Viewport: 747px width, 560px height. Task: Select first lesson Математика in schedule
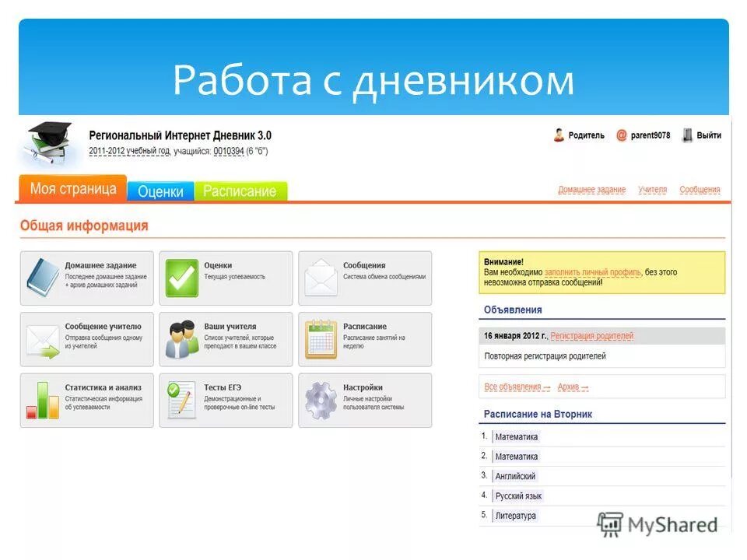point(517,436)
